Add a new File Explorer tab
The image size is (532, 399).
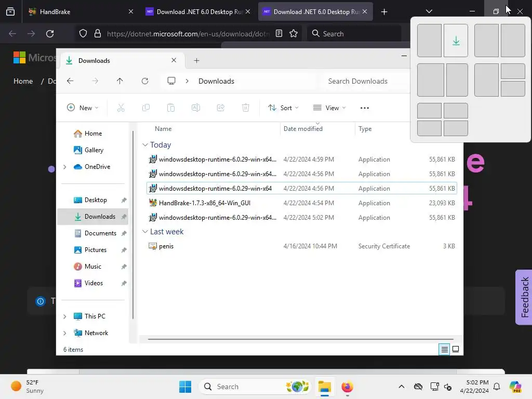[x=196, y=61]
